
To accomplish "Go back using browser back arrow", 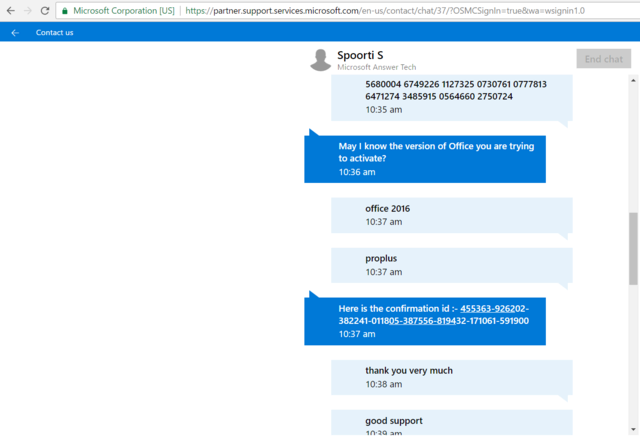I will [11, 11].
